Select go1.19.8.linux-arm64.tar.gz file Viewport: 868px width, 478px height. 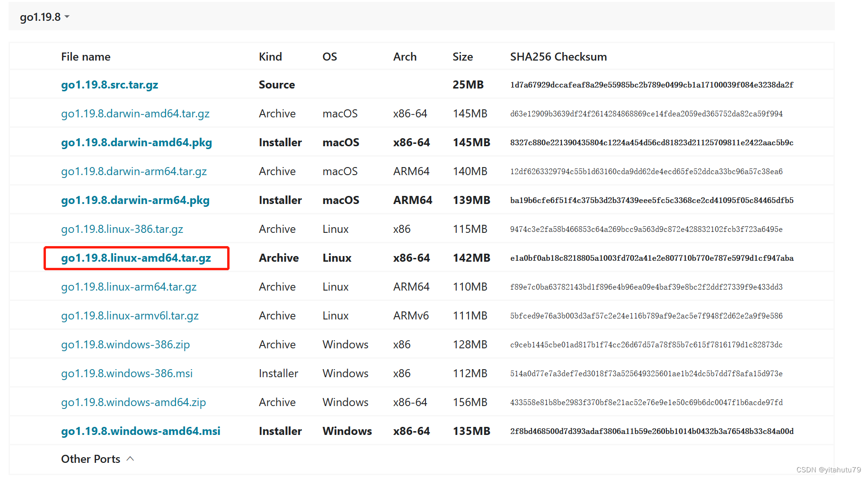[x=129, y=287]
